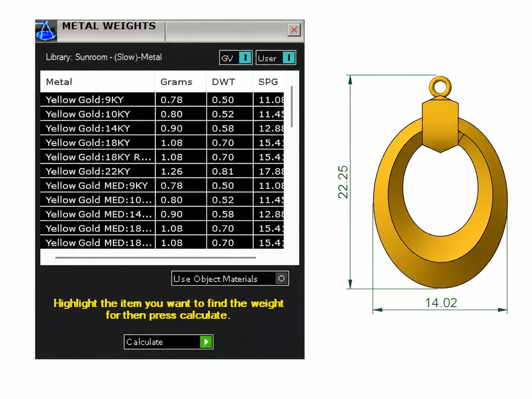Pick the plain Yellow Gold:18KY row
Screen dimensions: 532x399
click(x=162, y=143)
